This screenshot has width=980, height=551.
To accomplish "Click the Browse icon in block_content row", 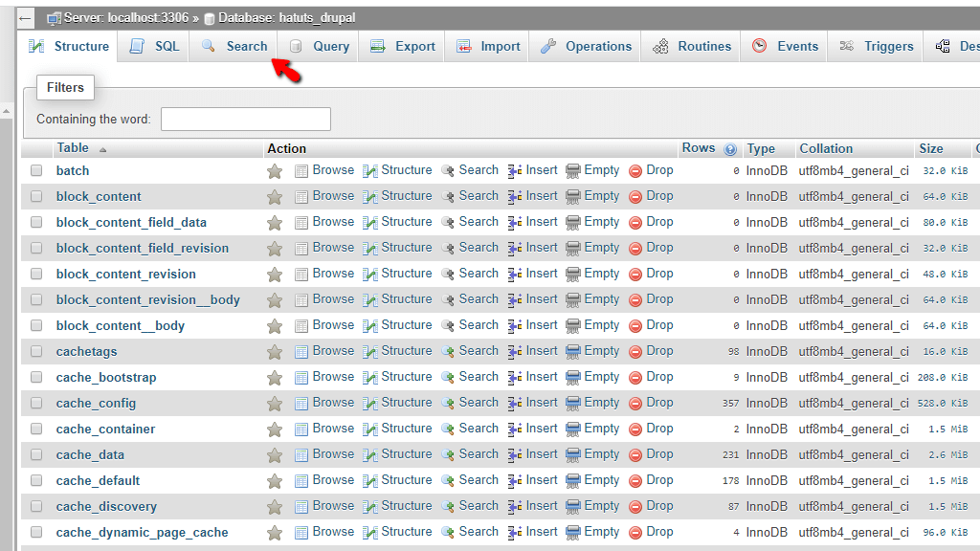I will coord(301,197).
